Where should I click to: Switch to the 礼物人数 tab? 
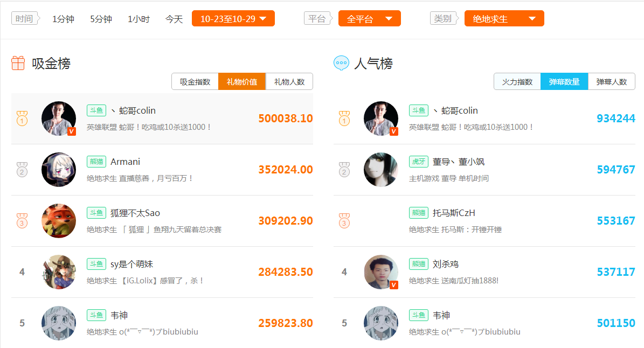[289, 82]
